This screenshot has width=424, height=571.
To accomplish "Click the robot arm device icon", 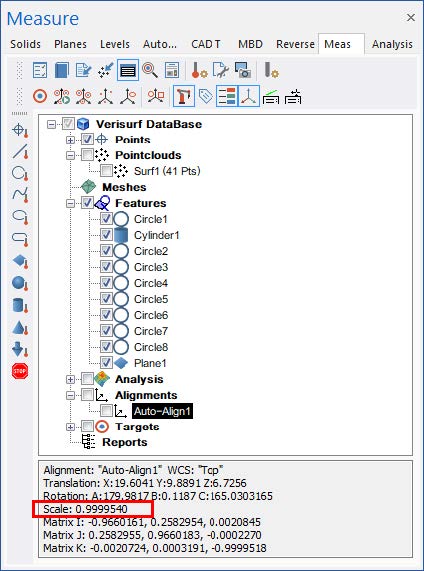I will click(184, 96).
